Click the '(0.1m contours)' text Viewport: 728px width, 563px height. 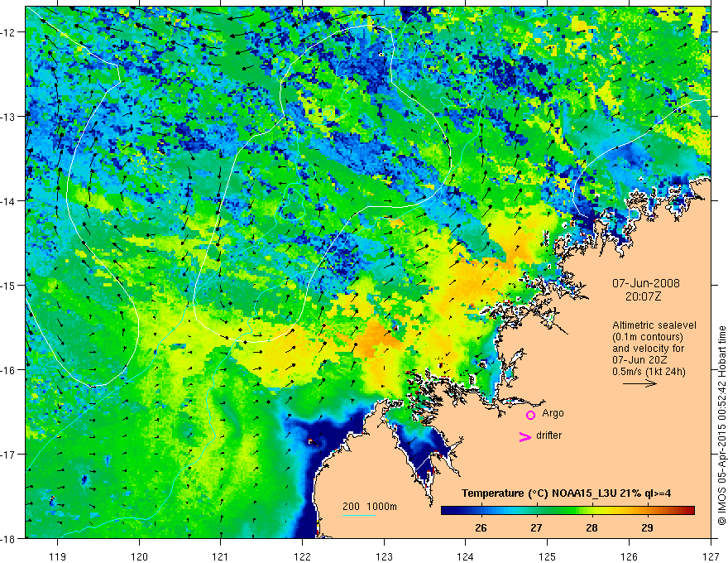click(648, 337)
